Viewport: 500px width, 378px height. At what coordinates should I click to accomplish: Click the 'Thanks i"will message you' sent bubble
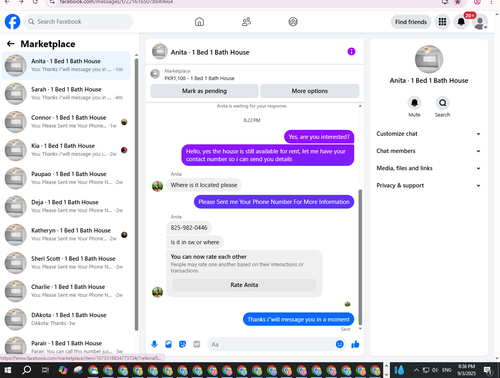click(x=298, y=319)
